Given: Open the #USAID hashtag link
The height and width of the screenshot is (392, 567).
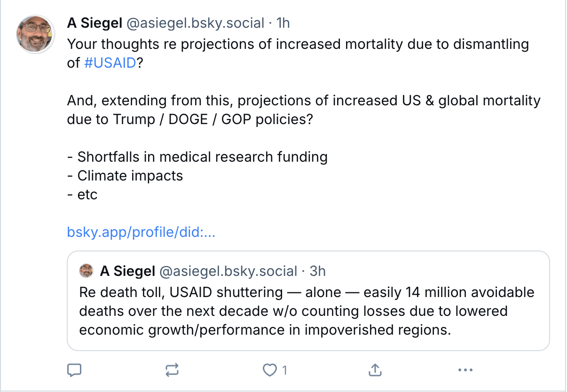Looking at the screenshot, I should pyautogui.click(x=110, y=63).
